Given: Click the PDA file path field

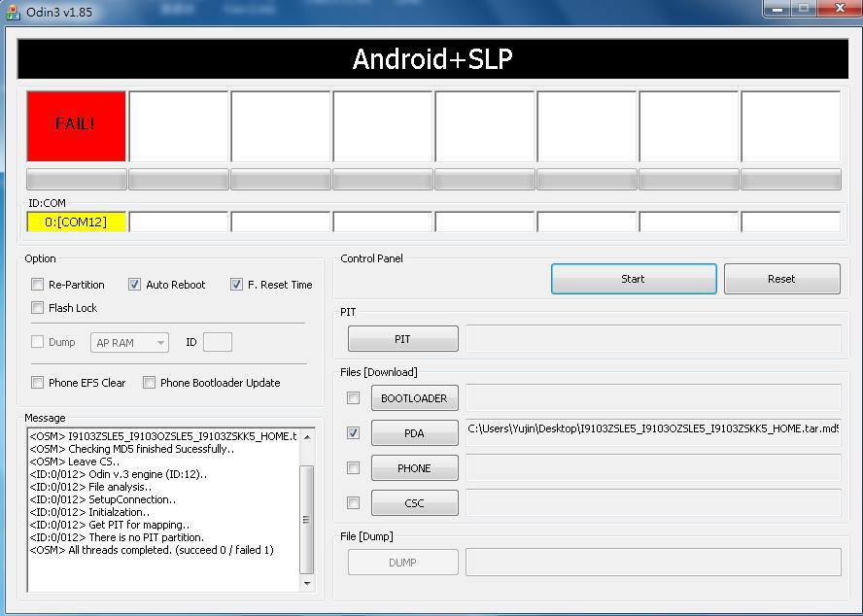Looking at the screenshot, I should point(653,431).
